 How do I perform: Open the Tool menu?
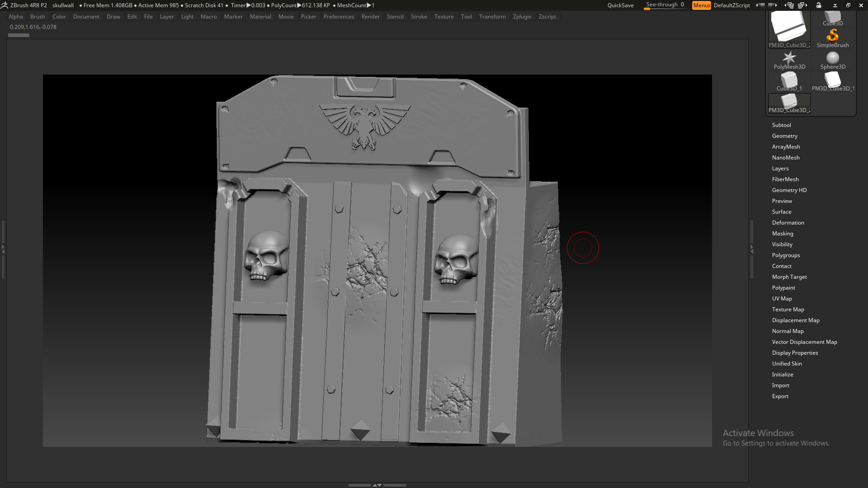tap(467, 17)
